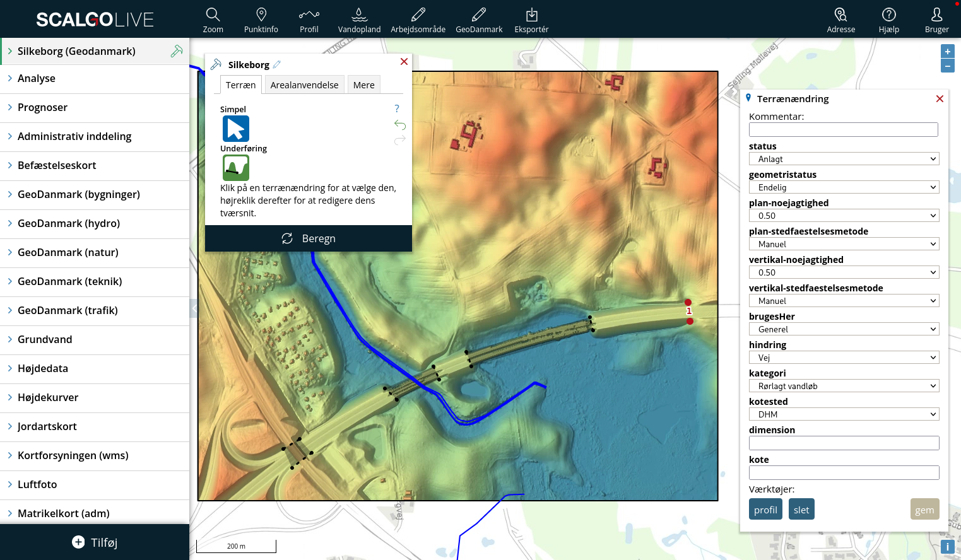Open the brugesHer dropdown showing Generel

click(844, 329)
